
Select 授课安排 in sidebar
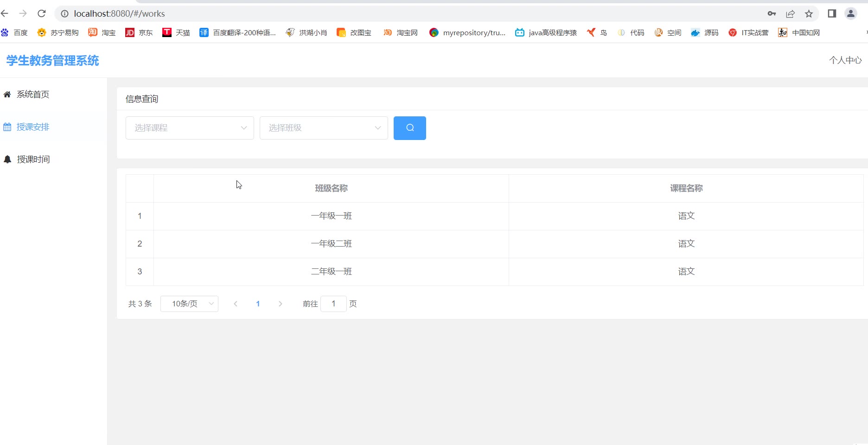[53, 127]
